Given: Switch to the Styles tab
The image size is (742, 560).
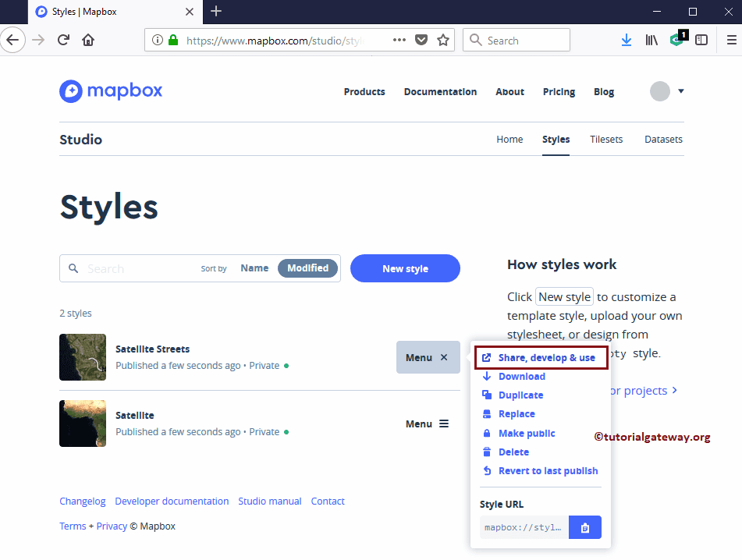Looking at the screenshot, I should (556, 140).
